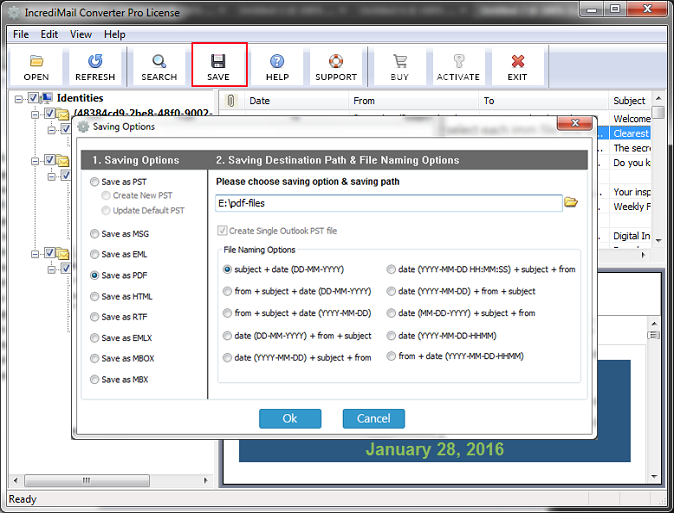This screenshot has height=513, width=674.
Task: Choose date (DD-MM-YYYY) + from + subject naming
Action: click(x=227, y=335)
